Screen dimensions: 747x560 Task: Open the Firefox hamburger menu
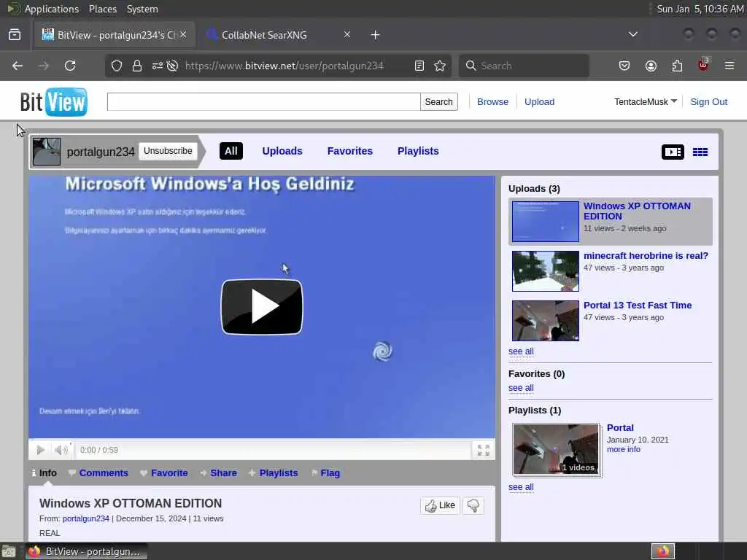tap(729, 66)
